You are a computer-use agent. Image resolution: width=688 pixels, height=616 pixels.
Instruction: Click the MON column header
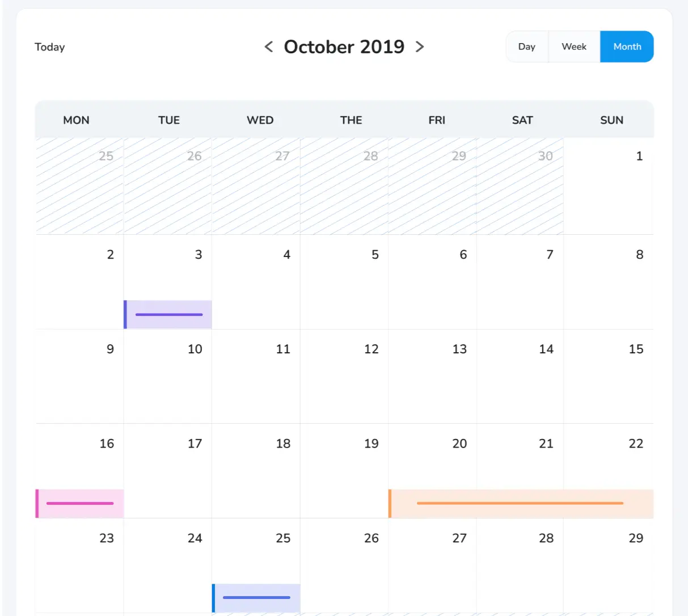pyautogui.click(x=76, y=120)
